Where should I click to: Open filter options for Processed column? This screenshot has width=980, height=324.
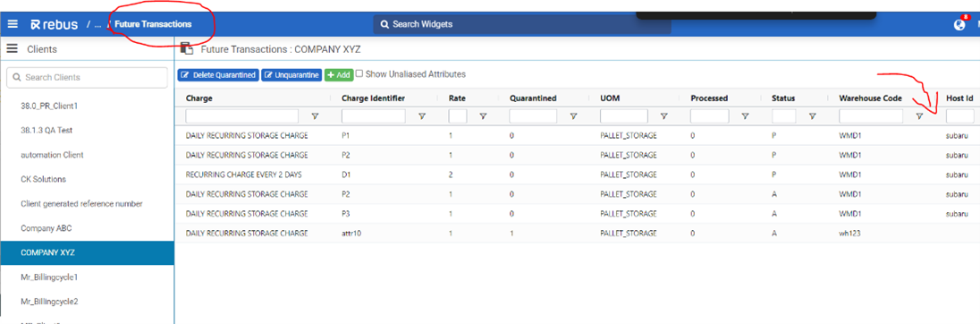[x=745, y=116]
